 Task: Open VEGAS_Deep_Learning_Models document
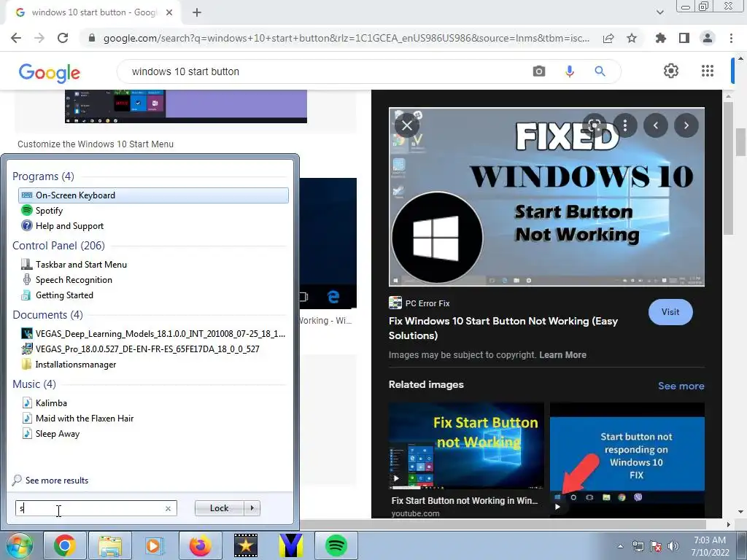coord(153,333)
